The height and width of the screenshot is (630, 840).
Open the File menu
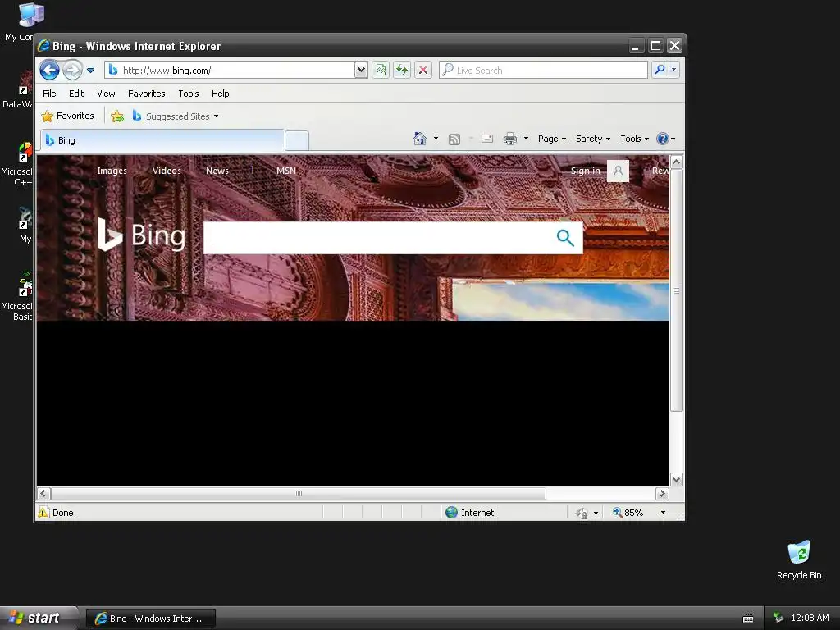[x=49, y=94]
